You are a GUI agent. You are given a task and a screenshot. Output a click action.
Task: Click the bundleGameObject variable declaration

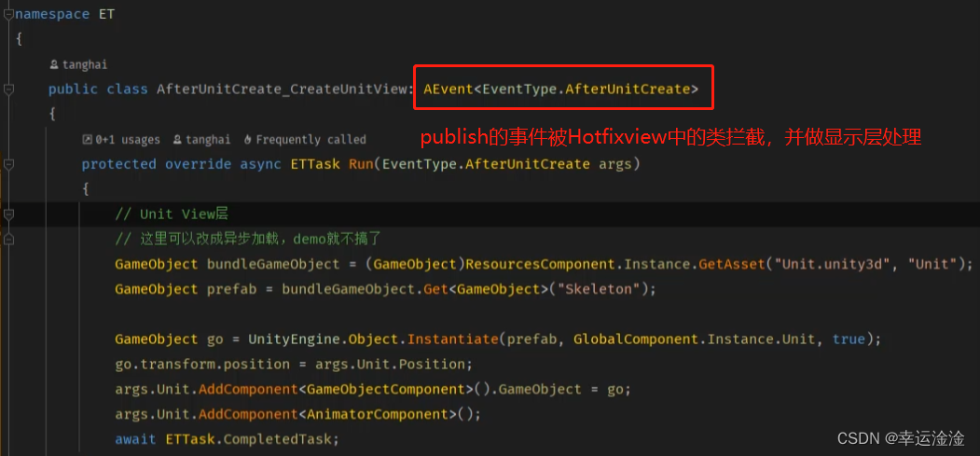click(x=273, y=264)
